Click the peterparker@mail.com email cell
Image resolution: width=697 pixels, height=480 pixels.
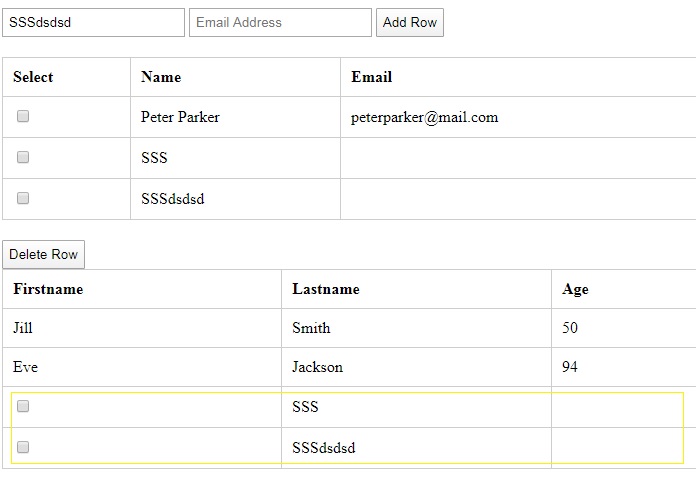pos(518,117)
